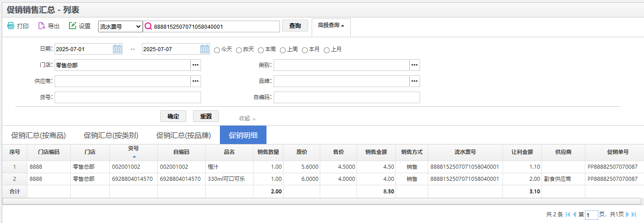
Task: Click the 流水票号 column header
Action: coord(465,152)
